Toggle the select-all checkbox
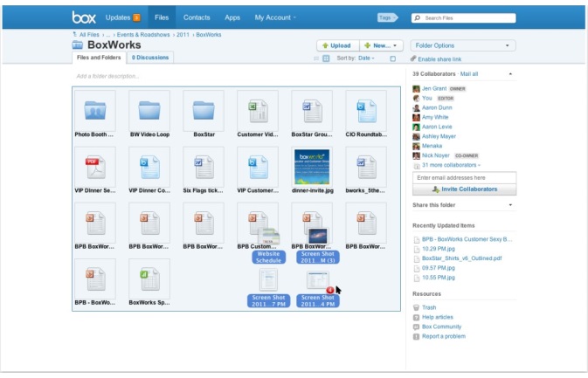 tap(392, 58)
